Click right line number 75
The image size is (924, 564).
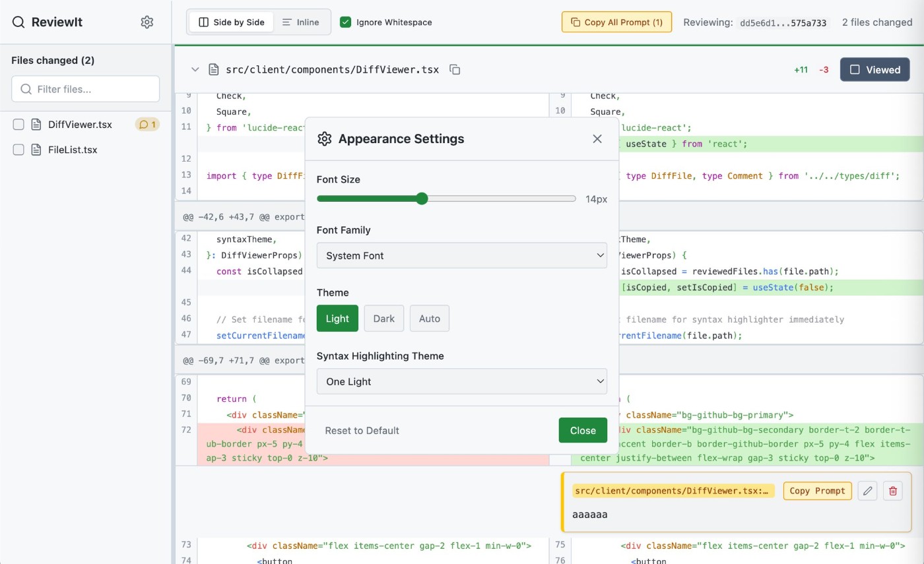coord(559,546)
